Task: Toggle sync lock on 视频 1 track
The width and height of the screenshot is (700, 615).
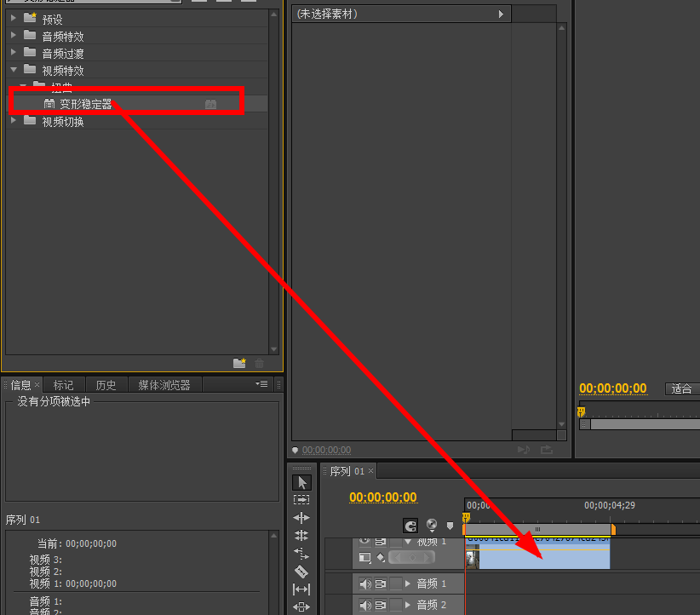Action: 381,542
